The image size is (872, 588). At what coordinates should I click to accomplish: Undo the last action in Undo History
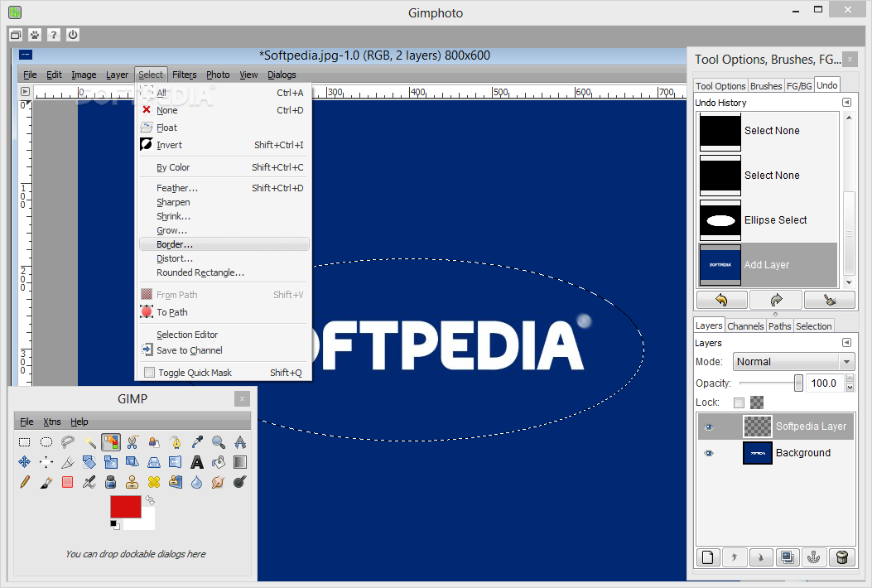pyautogui.click(x=721, y=301)
